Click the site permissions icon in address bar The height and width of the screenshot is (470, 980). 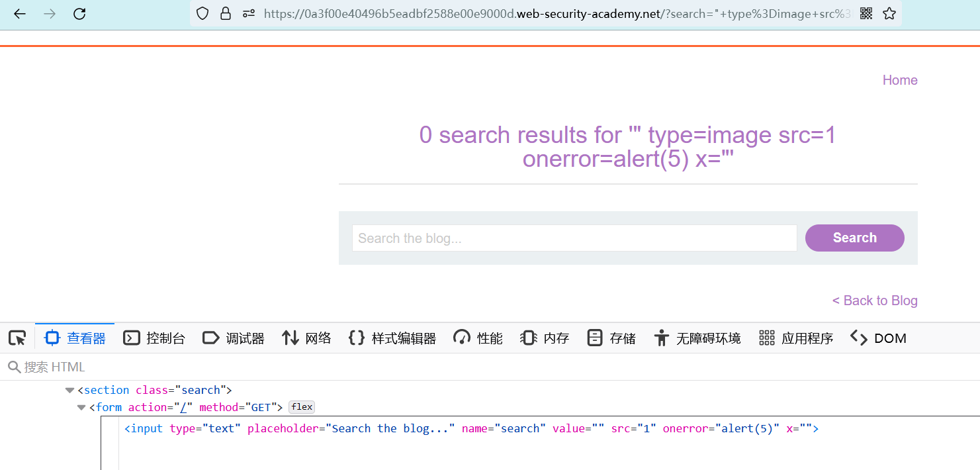pos(248,13)
